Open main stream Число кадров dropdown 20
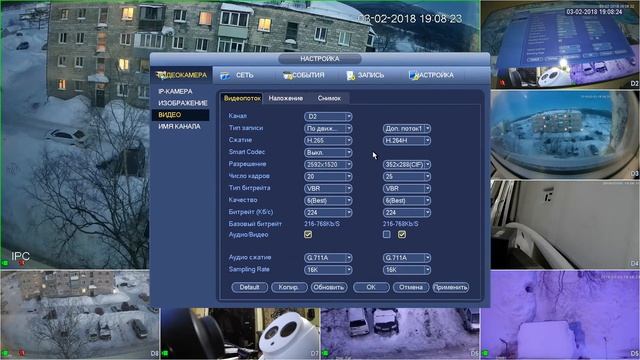Viewport: 640px width, 360px height. (x=328, y=177)
